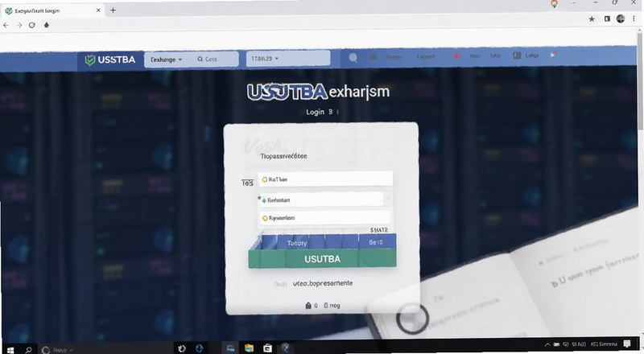Click the green USUTBA login button
Screen dimensions: 644x354
[323, 259]
